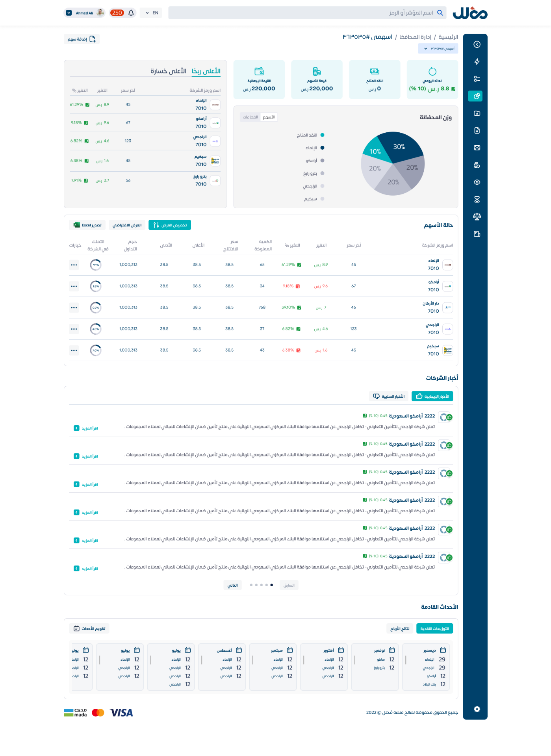Open folder chart sidebar icon
Screen dimensions: 551x756
(x=477, y=113)
